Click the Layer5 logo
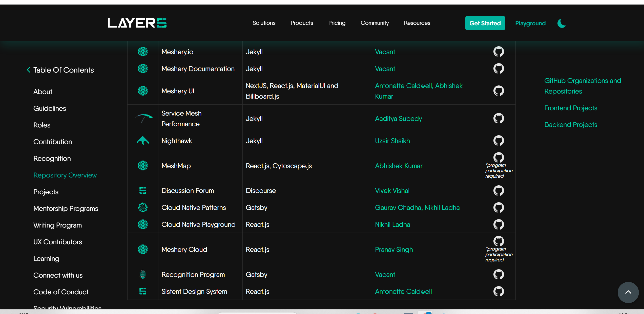 click(x=137, y=23)
